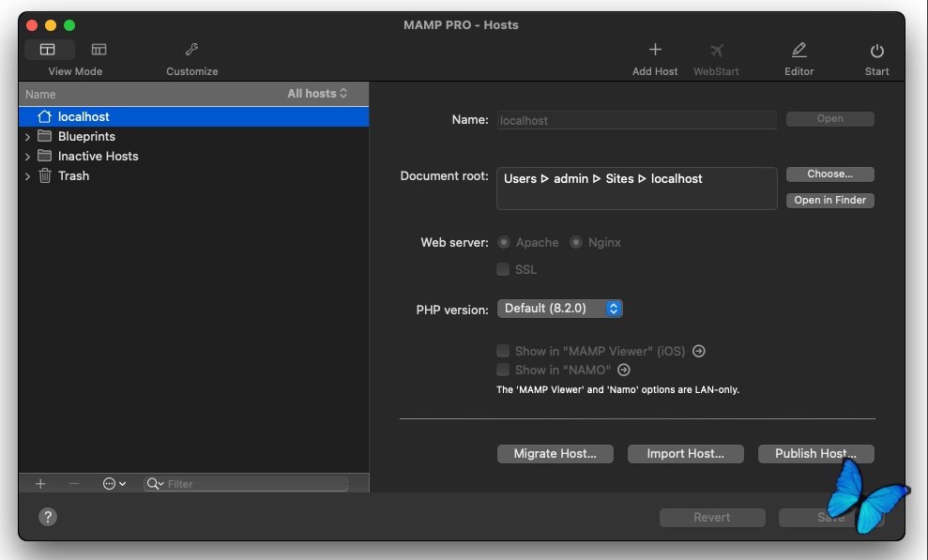Remove host with bottom minus icon
928x560 pixels.
click(x=74, y=484)
